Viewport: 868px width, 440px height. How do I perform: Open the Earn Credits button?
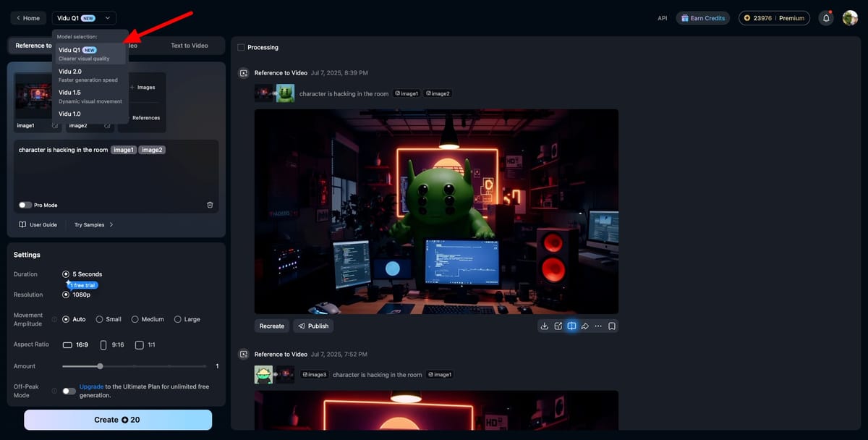point(702,18)
